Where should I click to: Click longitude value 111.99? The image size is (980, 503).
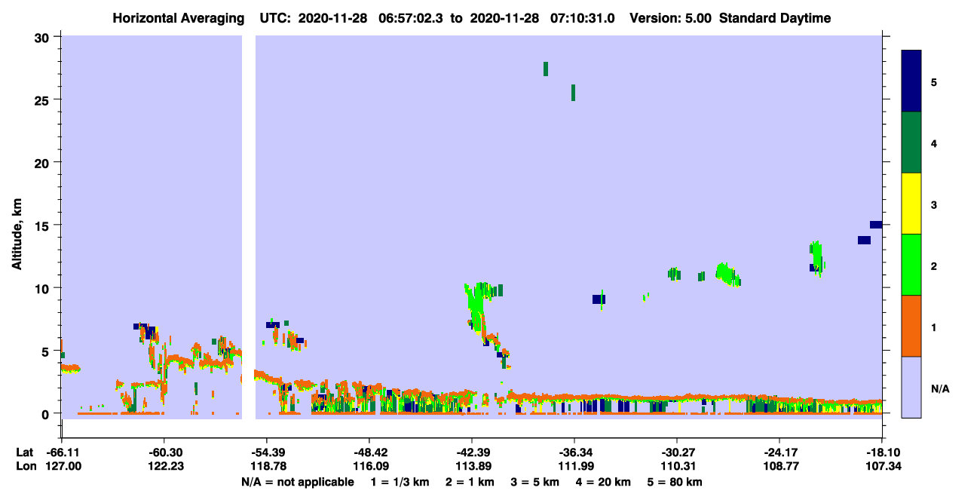click(x=574, y=466)
